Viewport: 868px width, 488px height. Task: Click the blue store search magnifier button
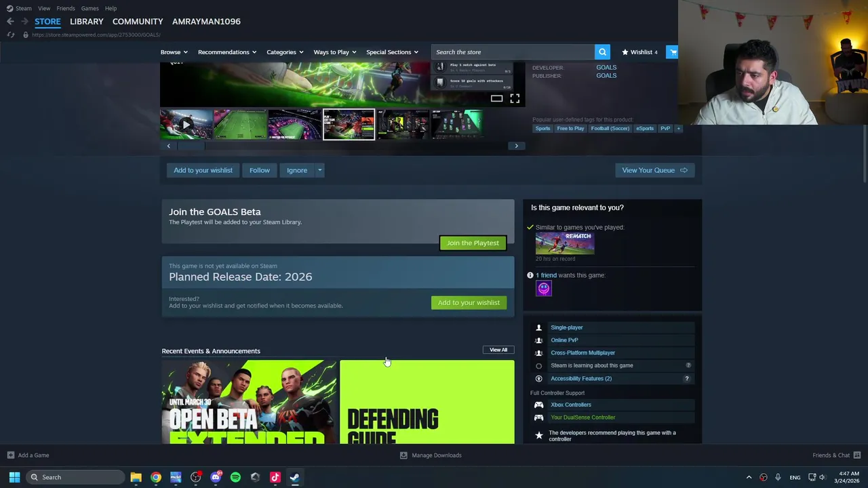tap(602, 52)
